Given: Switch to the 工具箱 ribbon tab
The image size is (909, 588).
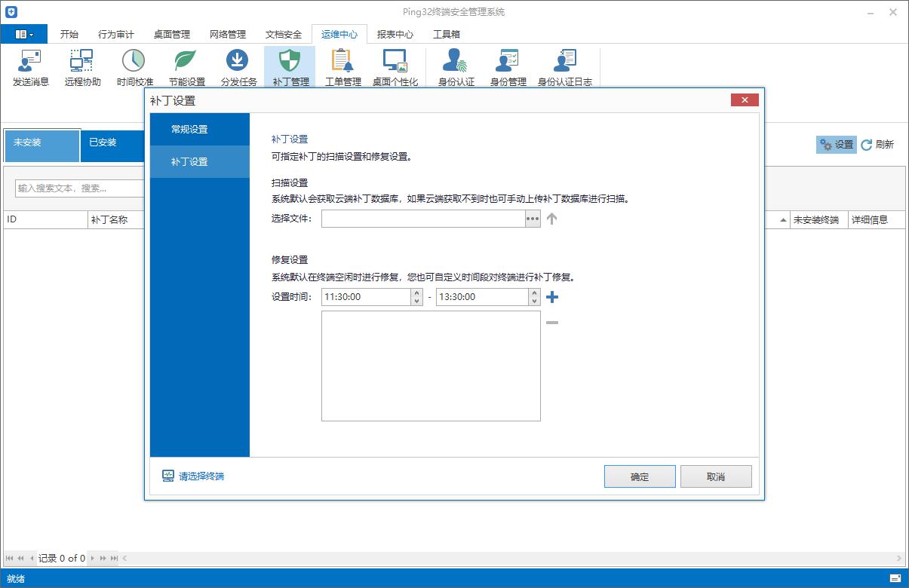Looking at the screenshot, I should pos(447,34).
